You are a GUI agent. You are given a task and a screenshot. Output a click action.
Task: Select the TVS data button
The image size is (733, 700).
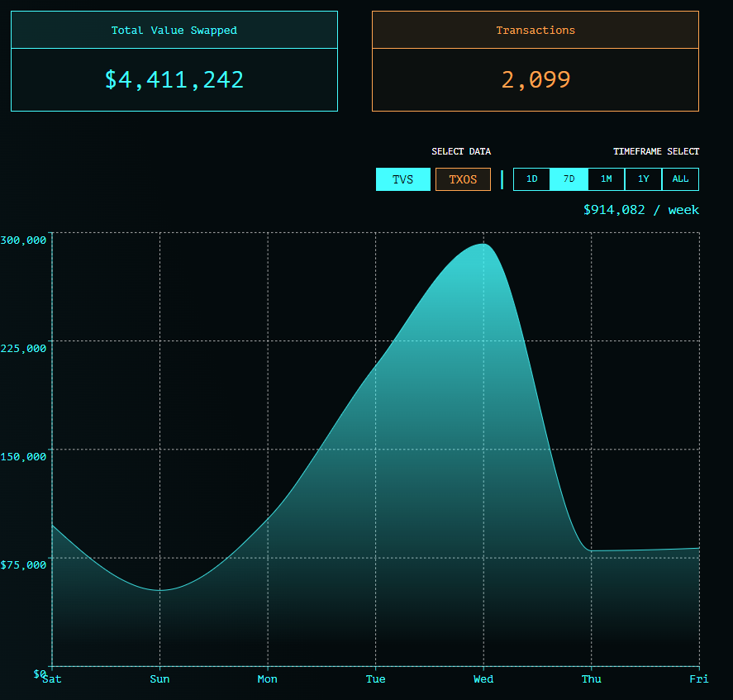pyautogui.click(x=403, y=179)
